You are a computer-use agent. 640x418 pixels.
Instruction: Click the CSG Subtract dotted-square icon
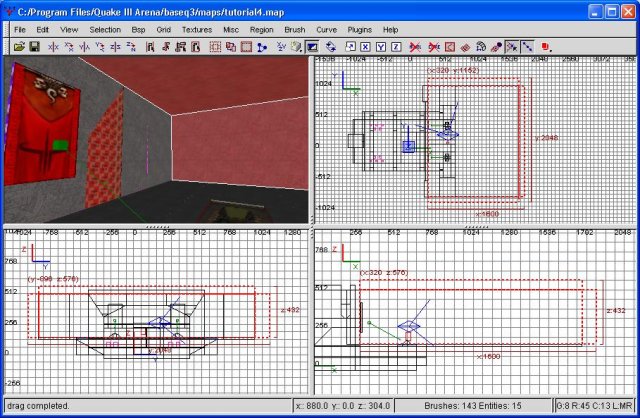(215, 47)
